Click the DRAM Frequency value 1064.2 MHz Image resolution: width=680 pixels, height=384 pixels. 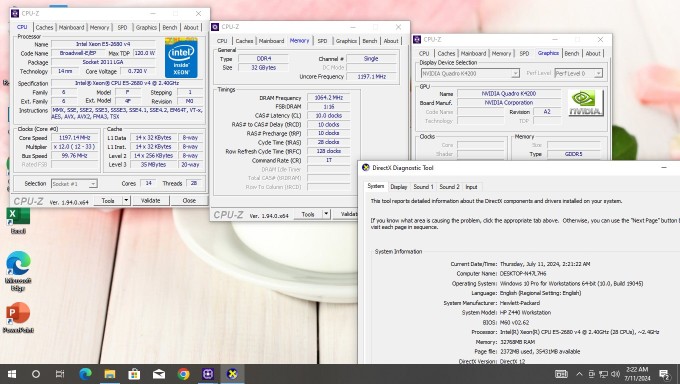coord(329,98)
